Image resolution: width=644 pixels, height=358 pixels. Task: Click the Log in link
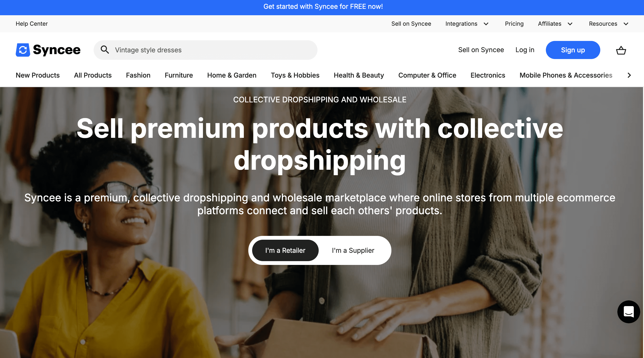(x=525, y=50)
